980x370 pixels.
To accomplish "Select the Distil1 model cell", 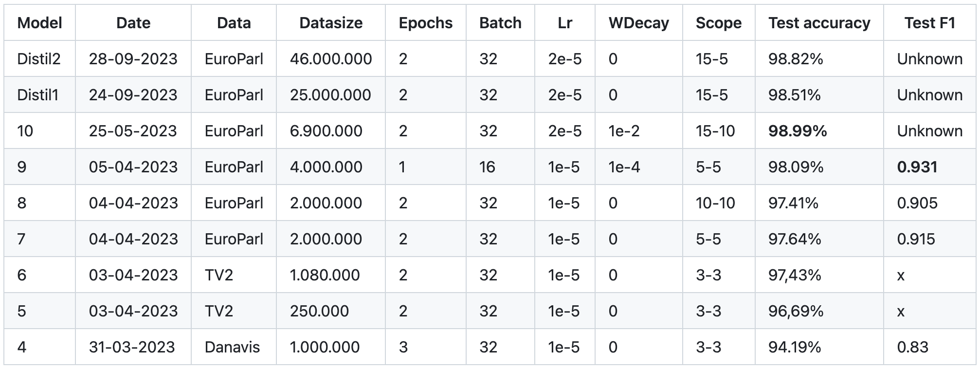I will pos(38,95).
